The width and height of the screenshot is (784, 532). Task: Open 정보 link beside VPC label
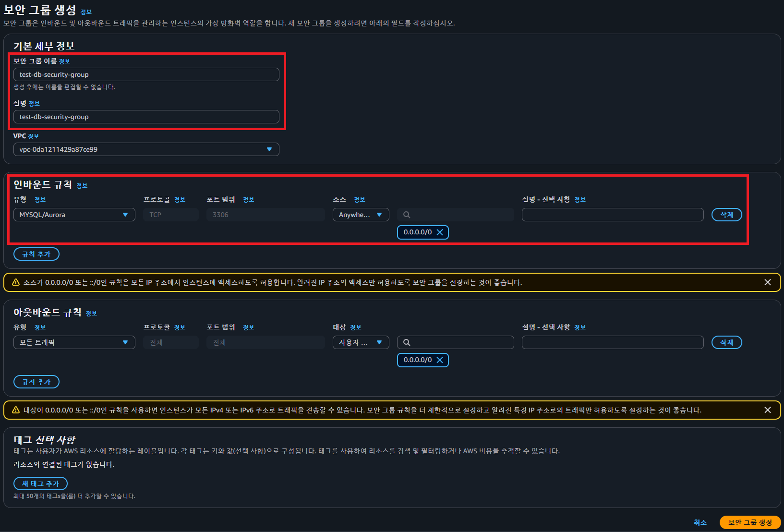[34, 136]
